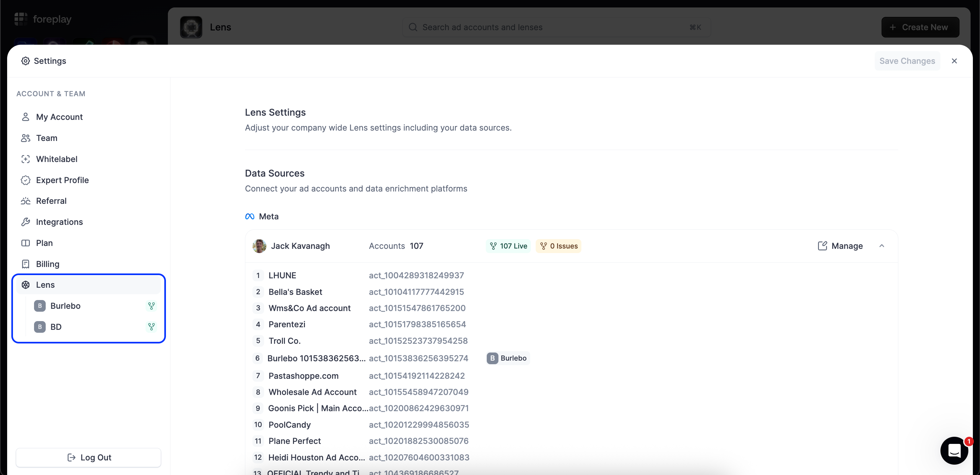Click the search ad accounts field
Viewport: 980px width, 475px height.
click(556, 27)
